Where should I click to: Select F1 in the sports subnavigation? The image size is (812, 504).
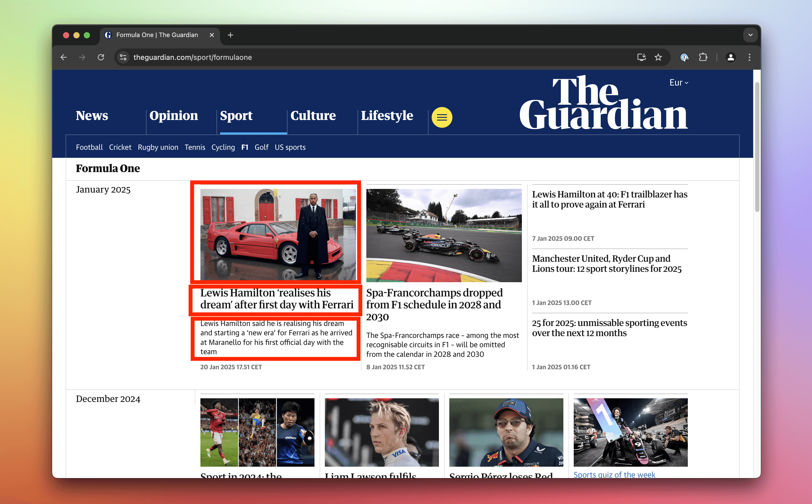[x=244, y=147]
